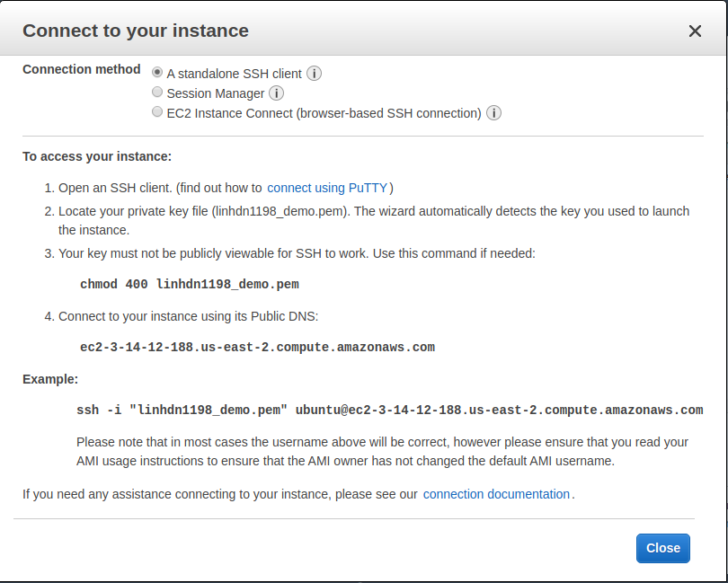Viewport: 728px width, 583px height.
Task: Click the 'Connection method' label
Action: coord(81,69)
